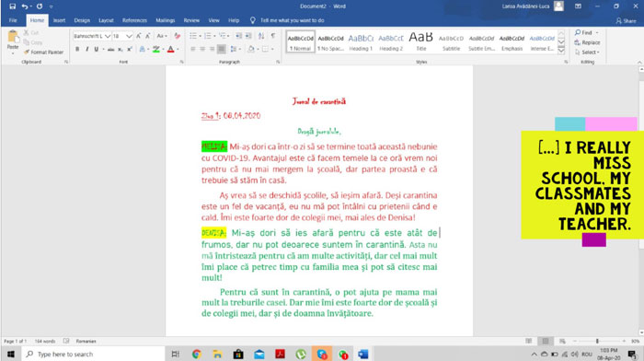Viewport: 644px width, 361px height.
Task: Click the text highlight color icon
Action: [156, 50]
